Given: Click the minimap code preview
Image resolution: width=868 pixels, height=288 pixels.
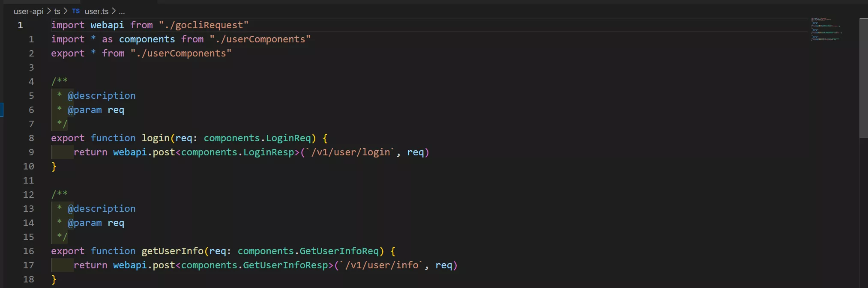Looking at the screenshot, I should point(826,29).
